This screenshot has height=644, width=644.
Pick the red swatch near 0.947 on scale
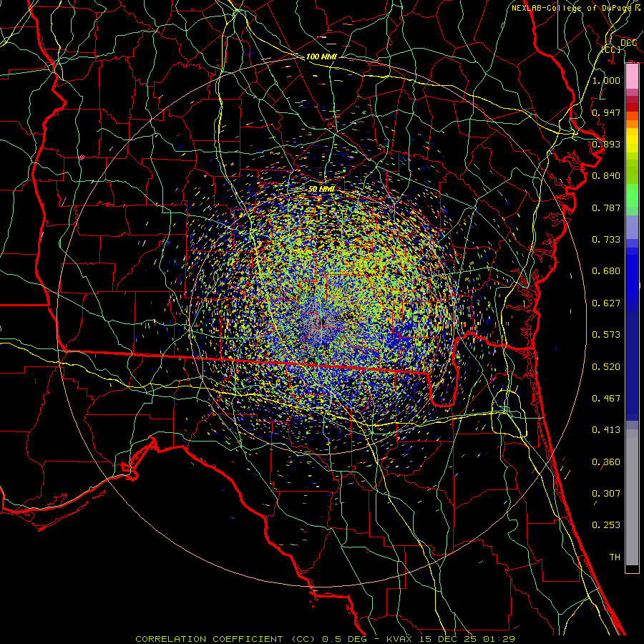[632, 107]
